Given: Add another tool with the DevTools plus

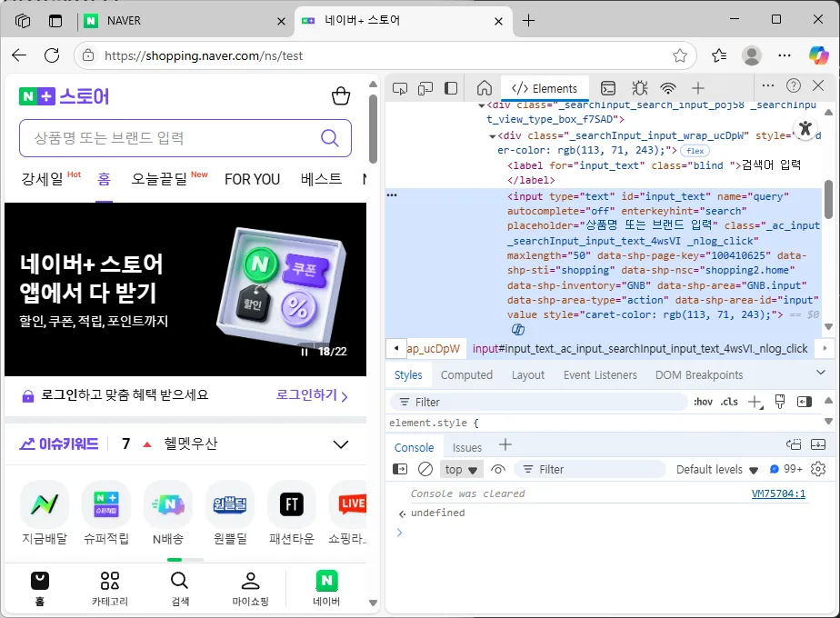Looking at the screenshot, I should 697,88.
